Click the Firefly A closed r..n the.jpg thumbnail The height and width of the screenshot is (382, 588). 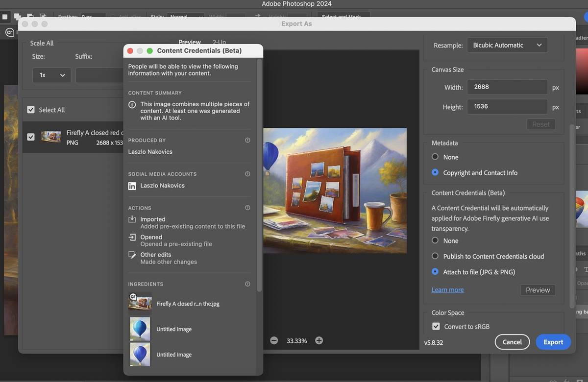point(140,304)
